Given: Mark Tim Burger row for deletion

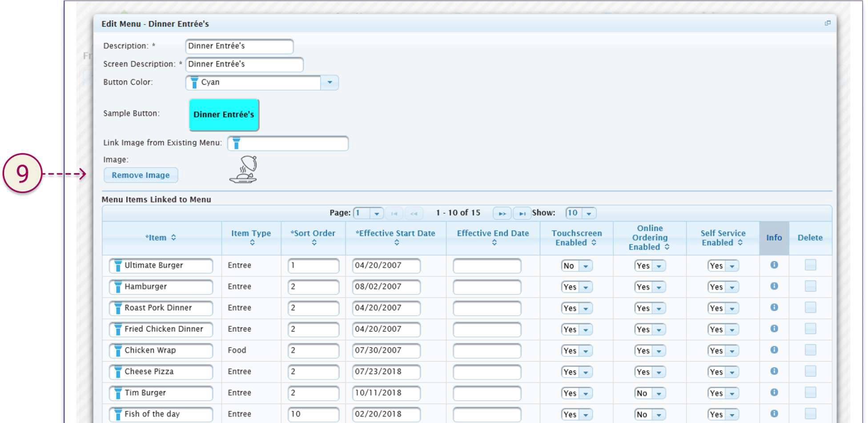Looking at the screenshot, I should pyautogui.click(x=810, y=393).
